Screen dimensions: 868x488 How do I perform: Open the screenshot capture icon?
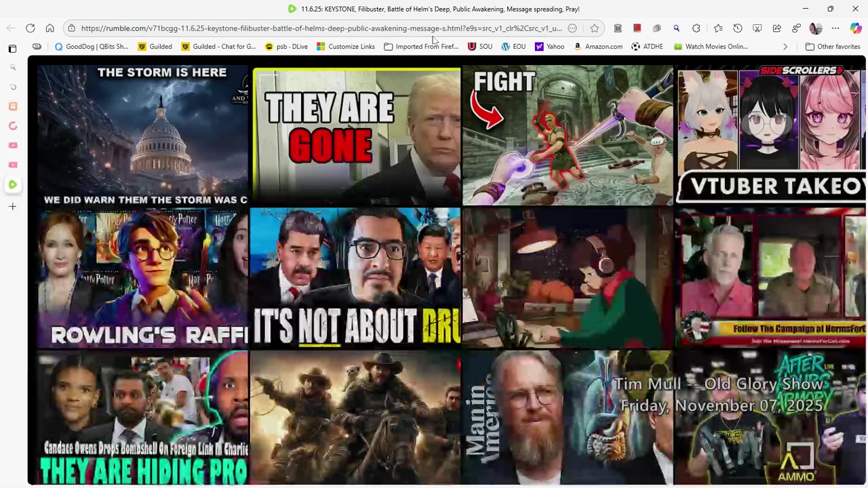(x=757, y=28)
